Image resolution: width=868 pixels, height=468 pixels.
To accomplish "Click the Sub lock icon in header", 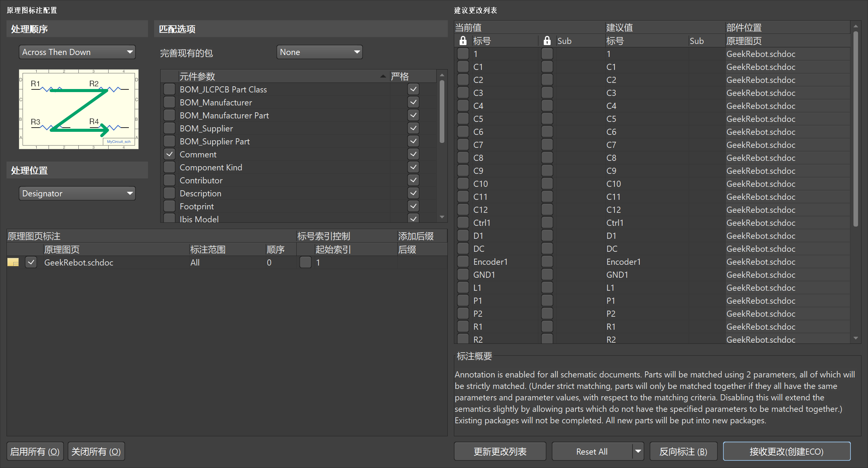I will click(547, 41).
